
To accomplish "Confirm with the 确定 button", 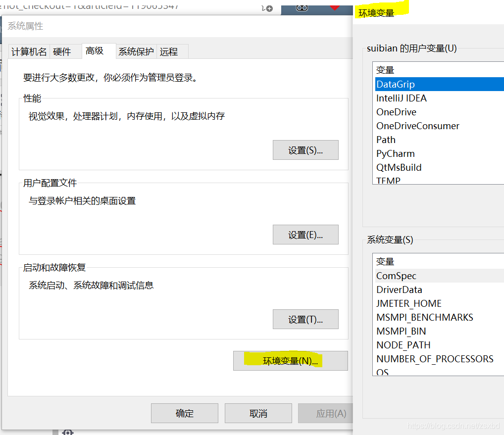I will 185,414.
